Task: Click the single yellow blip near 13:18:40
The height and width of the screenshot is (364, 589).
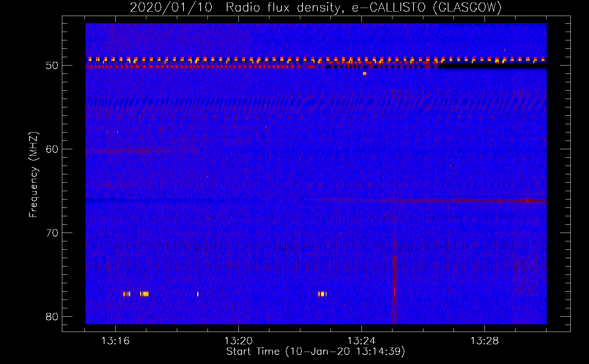Action: point(198,294)
